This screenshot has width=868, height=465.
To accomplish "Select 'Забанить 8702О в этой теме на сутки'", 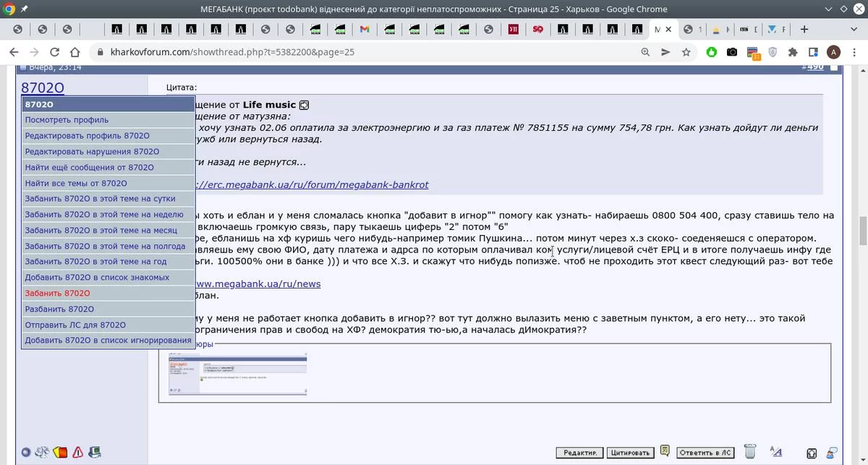I will pyautogui.click(x=109, y=199).
